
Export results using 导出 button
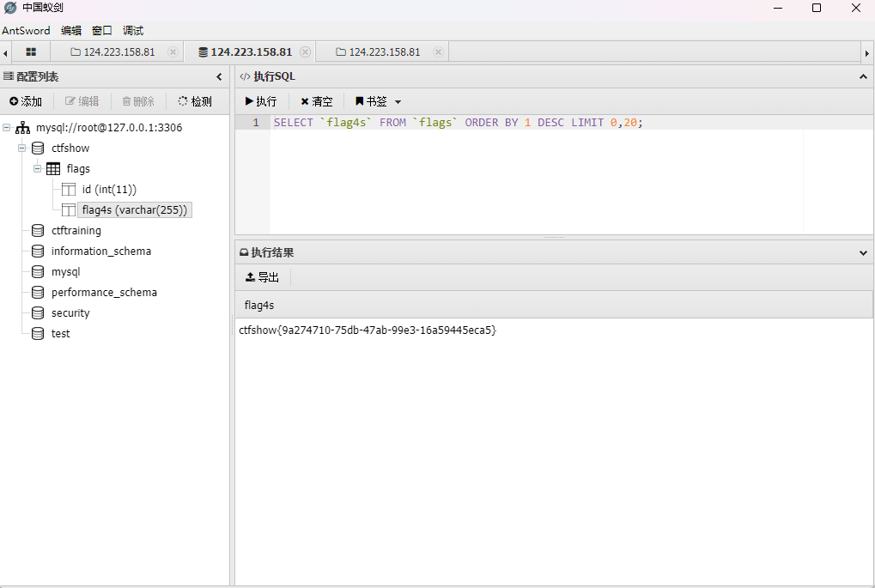262,277
